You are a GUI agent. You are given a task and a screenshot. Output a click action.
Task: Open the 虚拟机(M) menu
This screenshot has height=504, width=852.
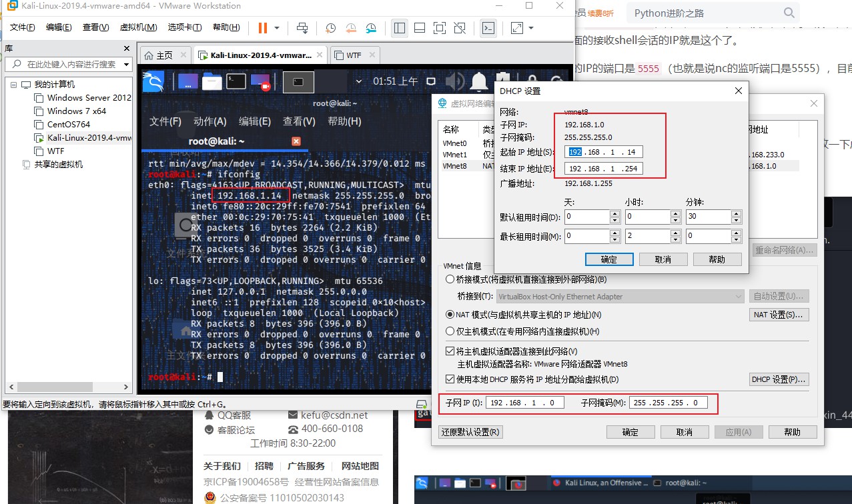[x=138, y=27]
